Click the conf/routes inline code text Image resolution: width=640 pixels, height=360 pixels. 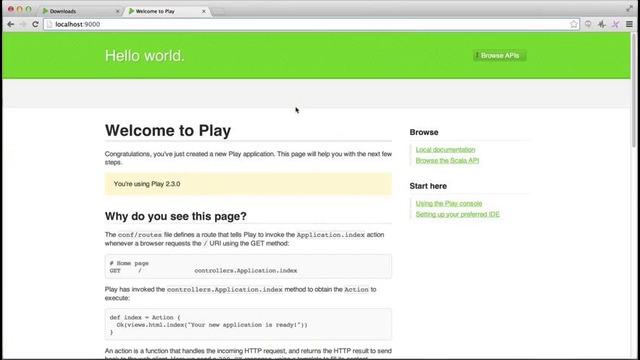pyautogui.click(x=140, y=235)
